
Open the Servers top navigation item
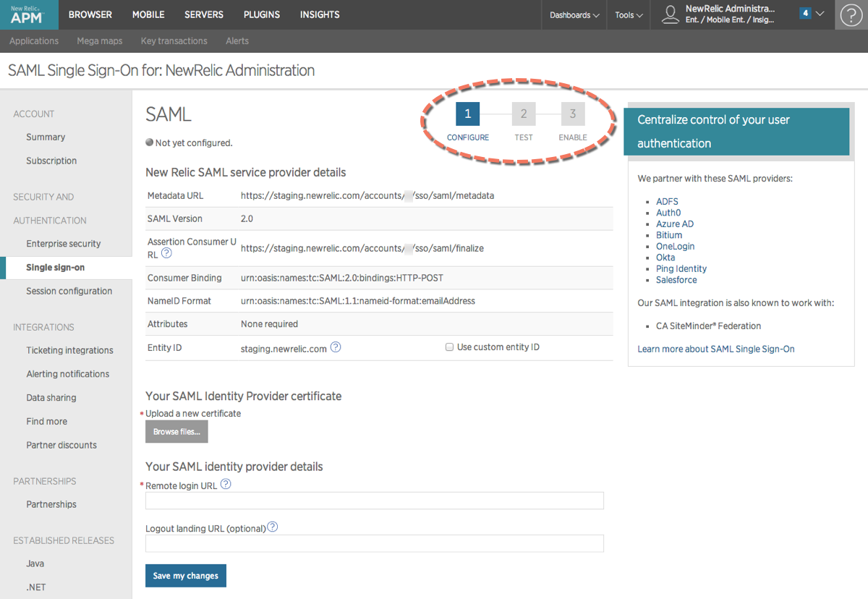(x=204, y=14)
